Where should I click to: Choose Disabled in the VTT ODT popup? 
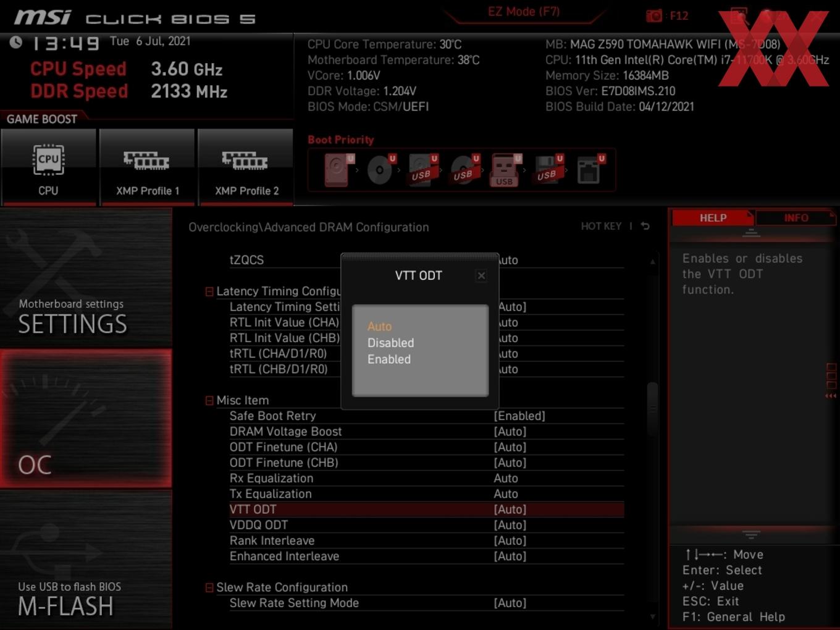pyautogui.click(x=390, y=343)
